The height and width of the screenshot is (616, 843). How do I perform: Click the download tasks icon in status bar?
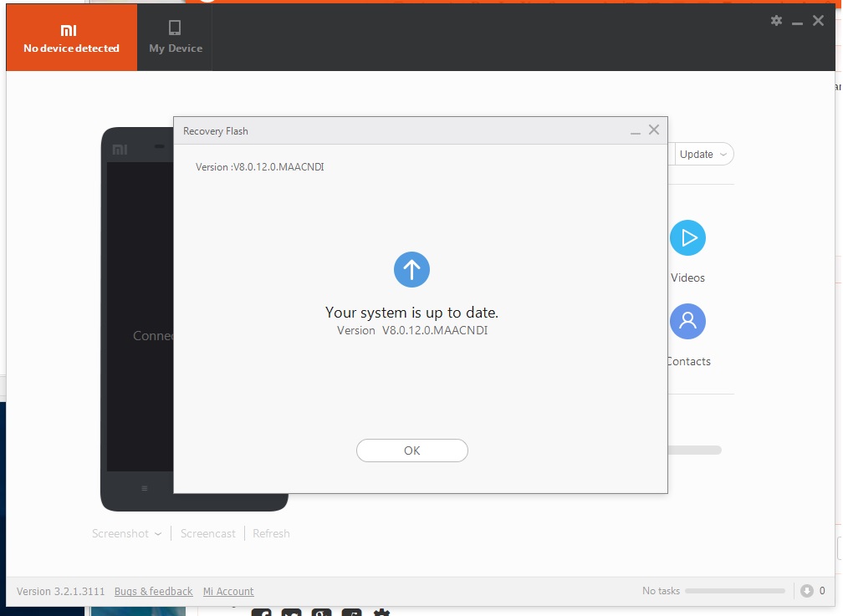pyautogui.click(x=806, y=591)
